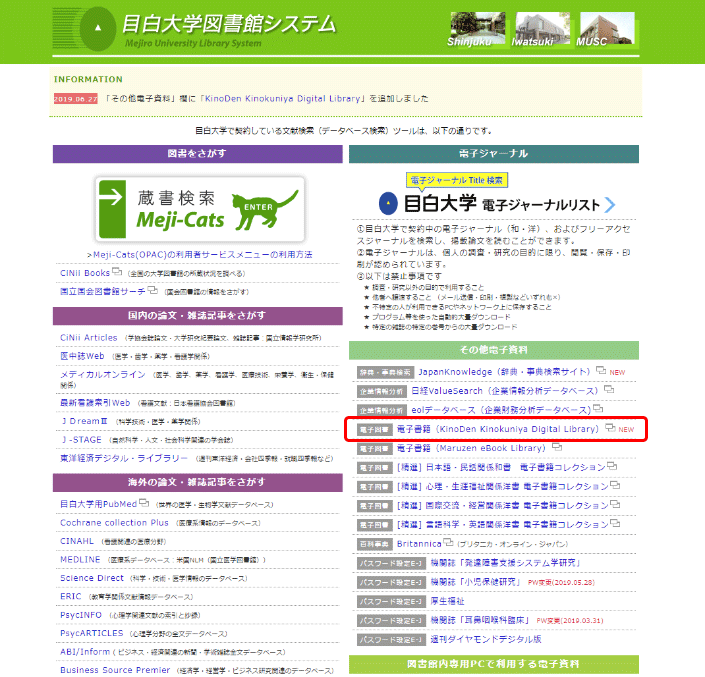Viewport: 705px width, 677px height.
Task: Open KinoDen Kinokuniya Digital Library link
Action: 498,429
